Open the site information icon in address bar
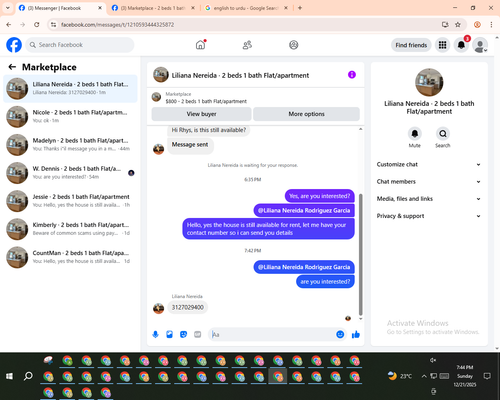The width and height of the screenshot is (500, 400). [x=53, y=25]
